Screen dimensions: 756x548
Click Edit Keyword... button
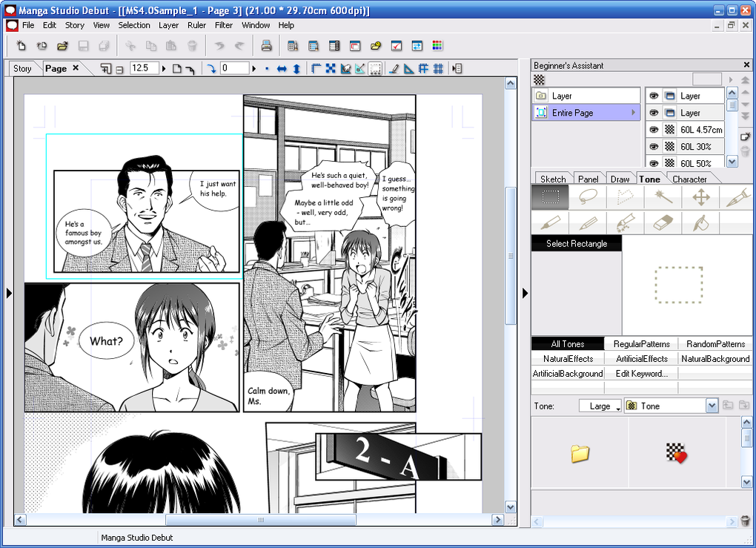pyautogui.click(x=641, y=374)
